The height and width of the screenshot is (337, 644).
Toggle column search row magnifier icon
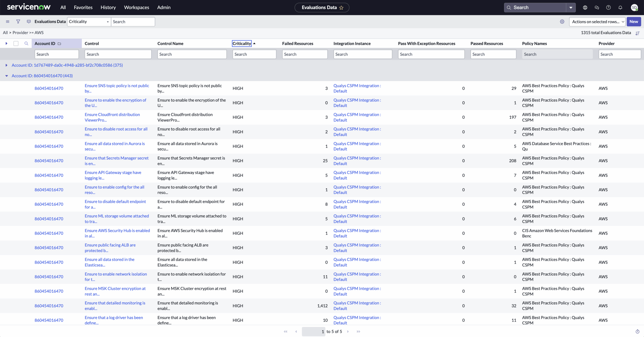26,43
